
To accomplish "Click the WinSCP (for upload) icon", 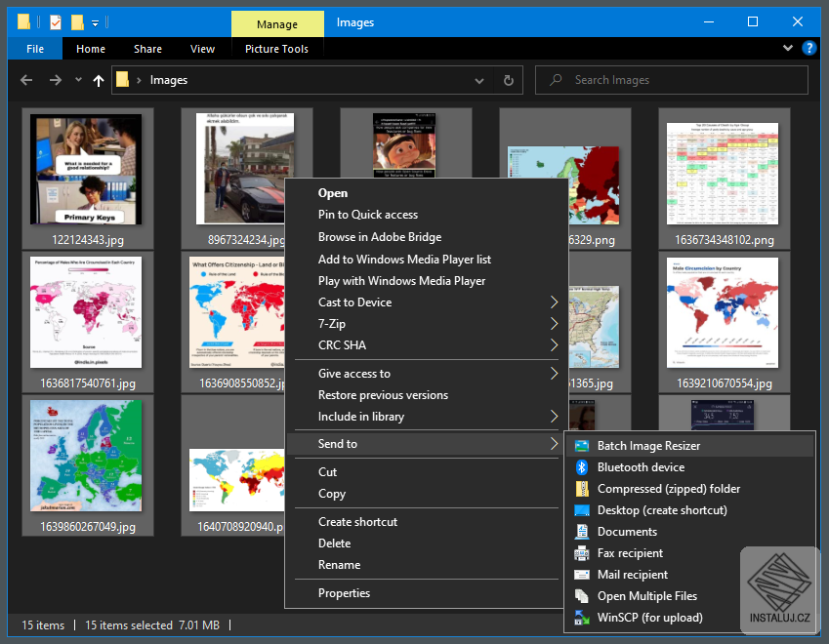I will point(582,618).
